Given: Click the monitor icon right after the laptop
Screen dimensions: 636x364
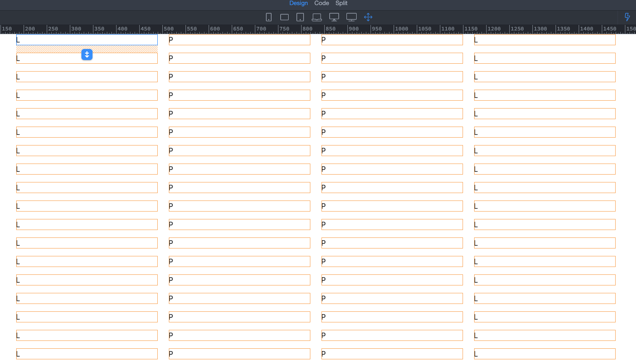Looking at the screenshot, I should 334,17.
